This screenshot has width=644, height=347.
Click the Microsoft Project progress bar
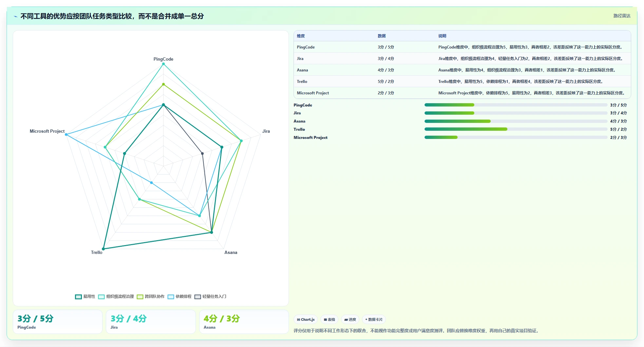pos(516,137)
